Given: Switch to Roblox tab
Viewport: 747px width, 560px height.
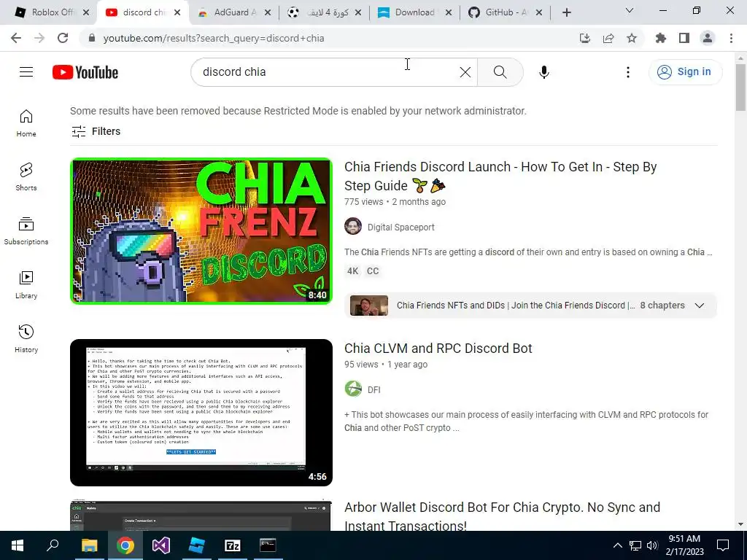Looking at the screenshot, I should point(53,12).
